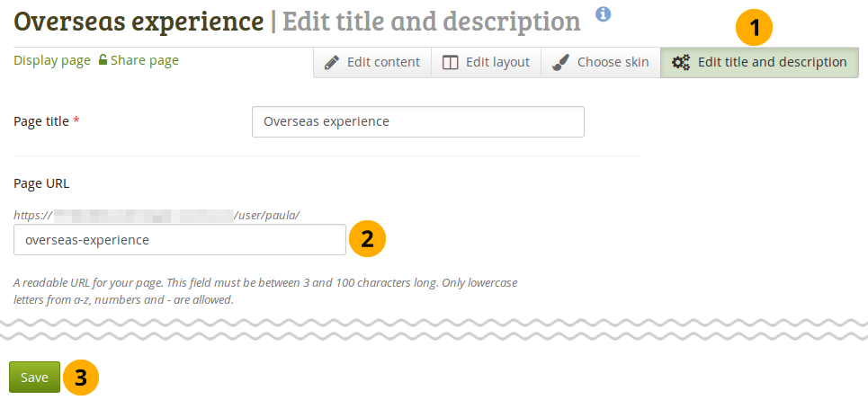Click the Page title field label

coord(41,121)
